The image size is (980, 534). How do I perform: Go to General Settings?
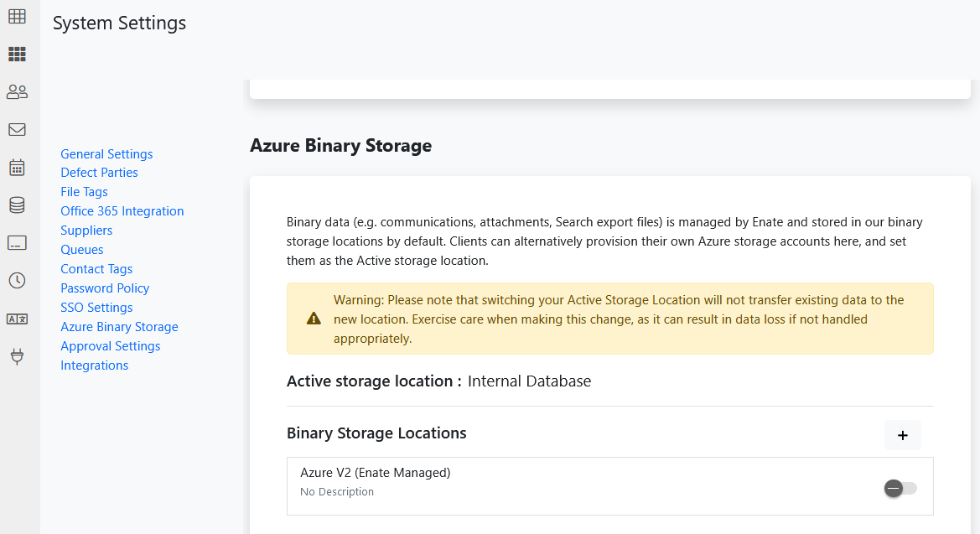pos(106,154)
